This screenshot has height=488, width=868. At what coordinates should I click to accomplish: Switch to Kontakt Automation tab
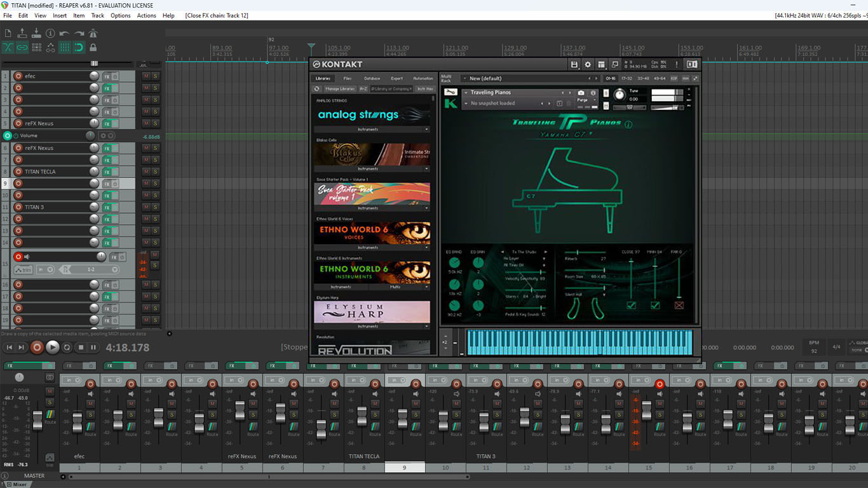click(x=423, y=79)
